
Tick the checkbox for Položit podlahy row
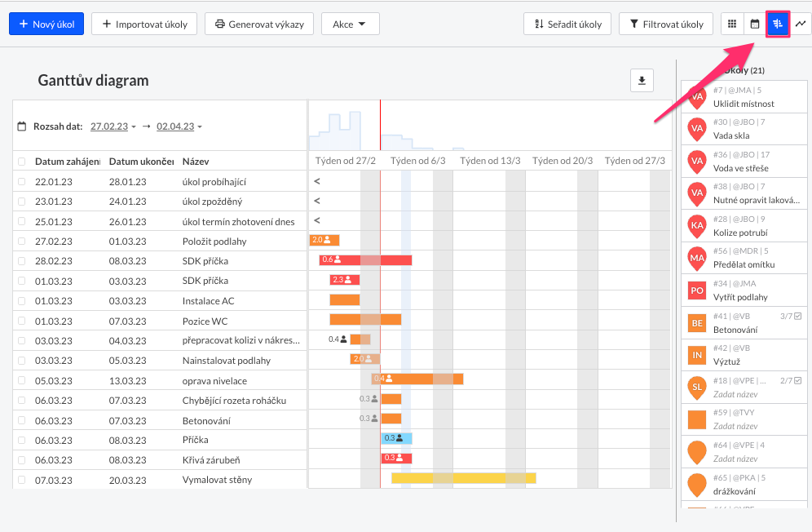(x=22, y=241)
